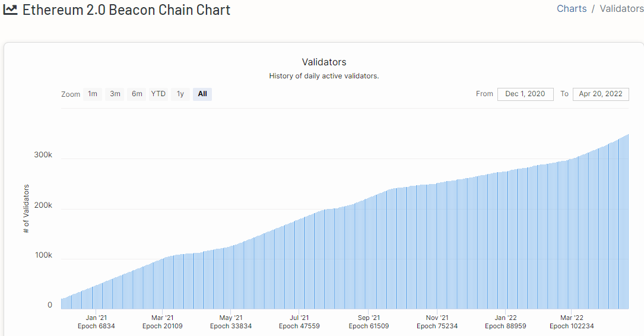Click the Validators breadcrumb item
Screen dimensions: 644x336
pyautogui.click(x=621, y=9)
